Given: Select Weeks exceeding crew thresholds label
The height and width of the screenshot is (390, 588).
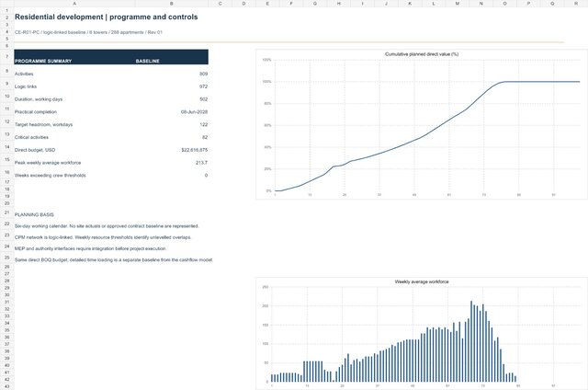Looking at the screenshot, I should click(x=51, y=176).
